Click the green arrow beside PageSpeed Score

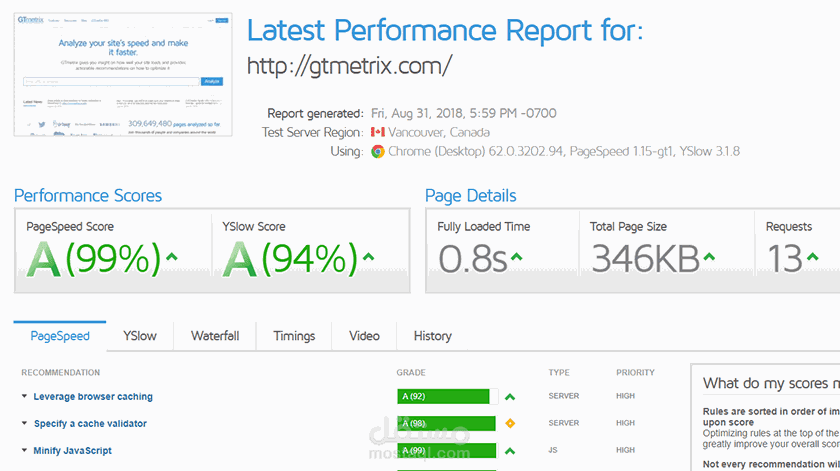pyautogui.click(x=172, y=257)
